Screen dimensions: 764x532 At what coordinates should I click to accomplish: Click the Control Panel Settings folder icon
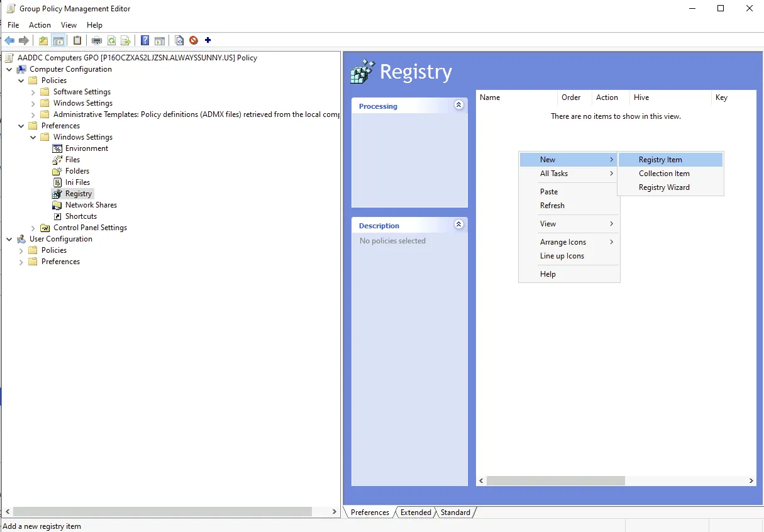click(x=45, y=228)
